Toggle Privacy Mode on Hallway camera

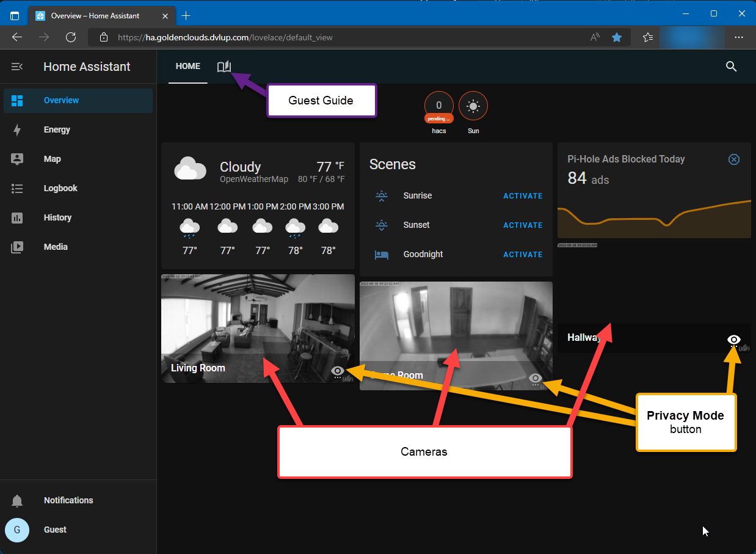[x=734, y=340]
